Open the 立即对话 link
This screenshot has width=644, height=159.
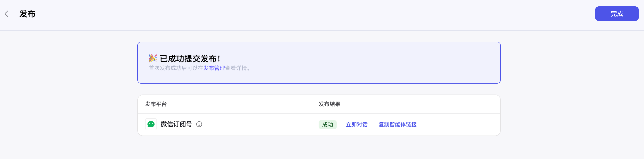pos(357,125)
